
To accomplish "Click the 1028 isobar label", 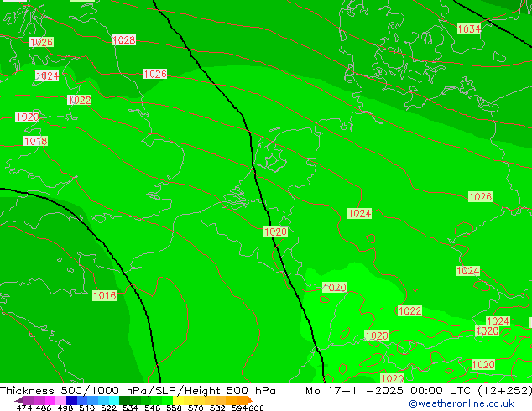I will pos(123,40).
